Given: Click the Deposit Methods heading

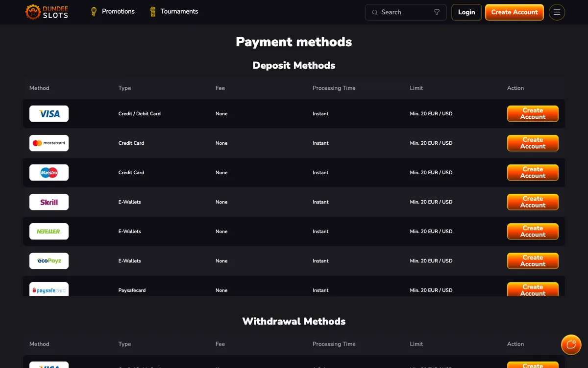Looking at the screenshot, I should tap(294, 65).
